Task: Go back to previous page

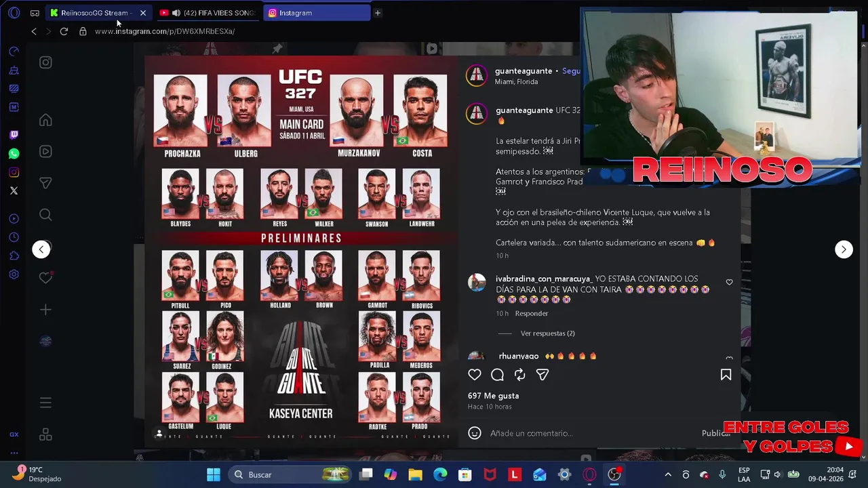Action: [34, 31]
